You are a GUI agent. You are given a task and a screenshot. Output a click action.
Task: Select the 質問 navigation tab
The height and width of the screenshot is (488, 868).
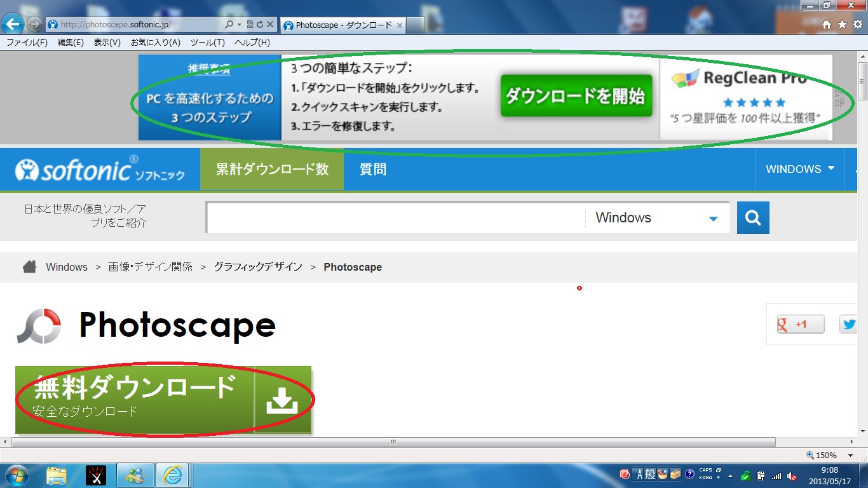373,170
